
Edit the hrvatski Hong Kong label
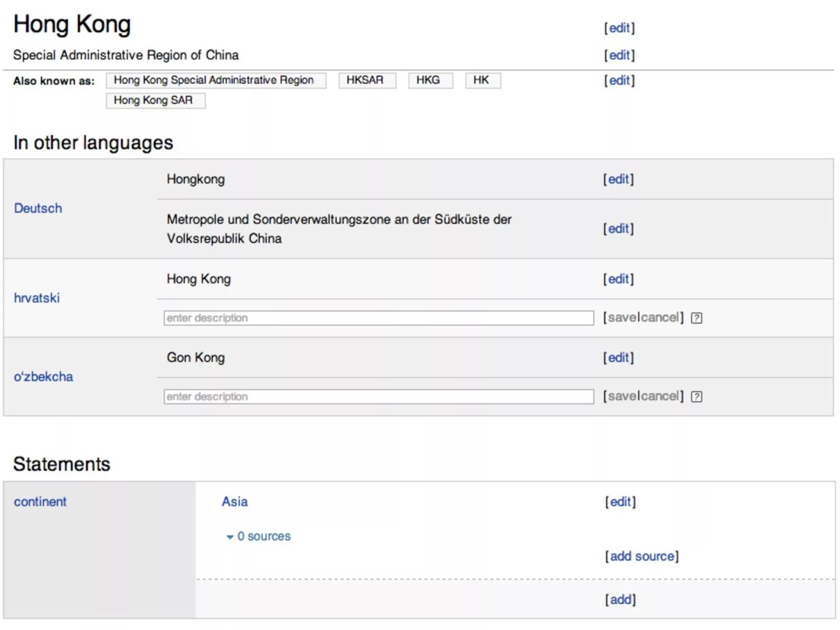(x=618, y=279)
